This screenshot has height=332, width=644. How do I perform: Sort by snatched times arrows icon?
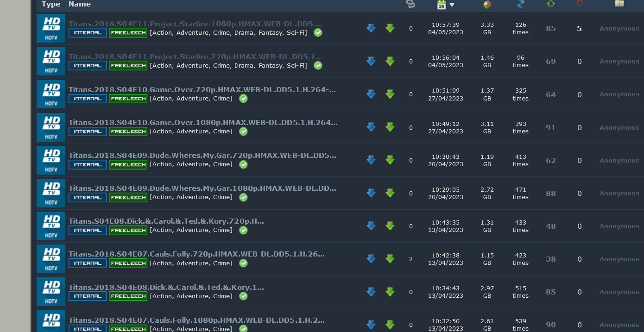coord(520,4)
